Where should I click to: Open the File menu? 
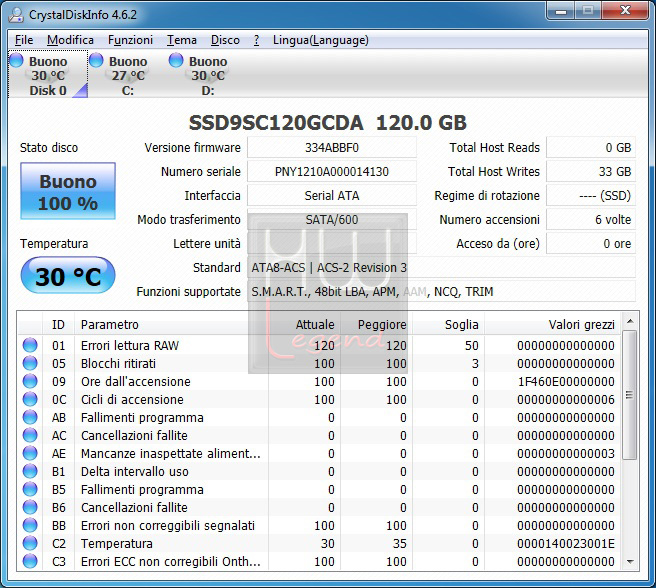point(23,40)
